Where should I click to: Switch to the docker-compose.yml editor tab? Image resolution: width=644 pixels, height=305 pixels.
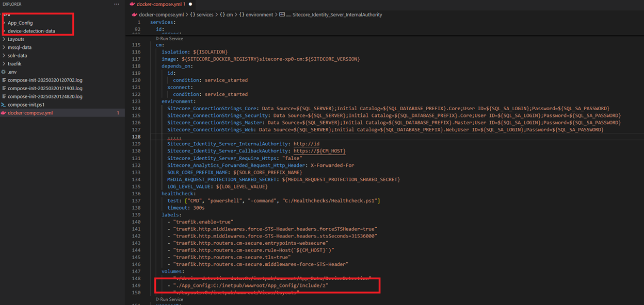tap(160, 4)
